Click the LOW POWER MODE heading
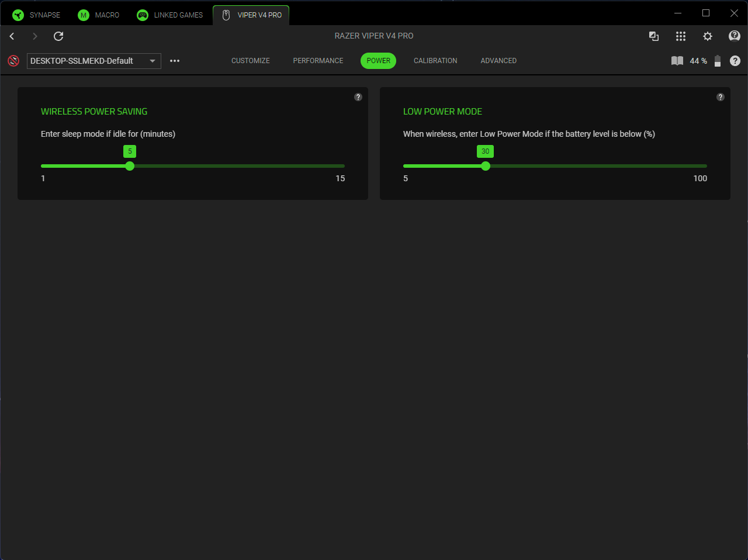Viewport: 748px width, 560px height. click(442, 112)
